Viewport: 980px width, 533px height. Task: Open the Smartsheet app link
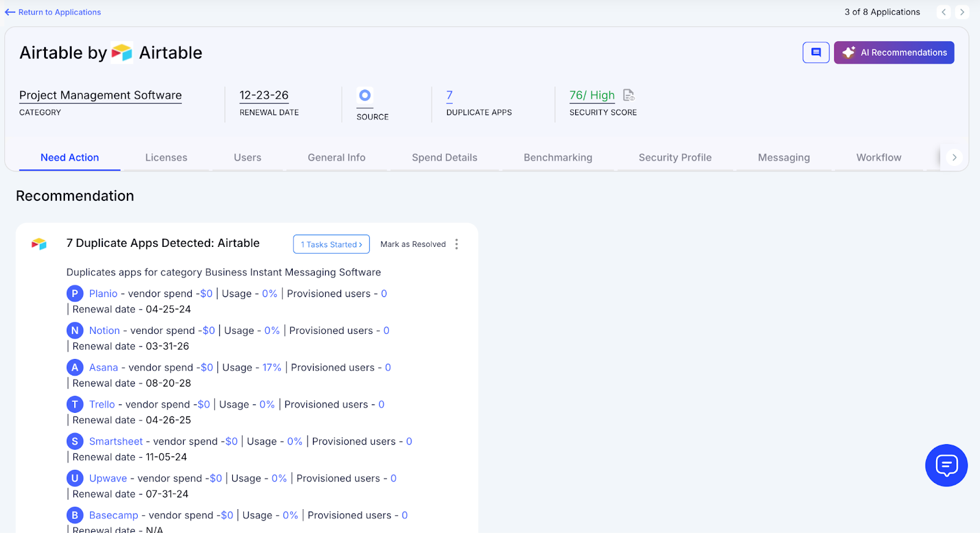click(116, 441)
